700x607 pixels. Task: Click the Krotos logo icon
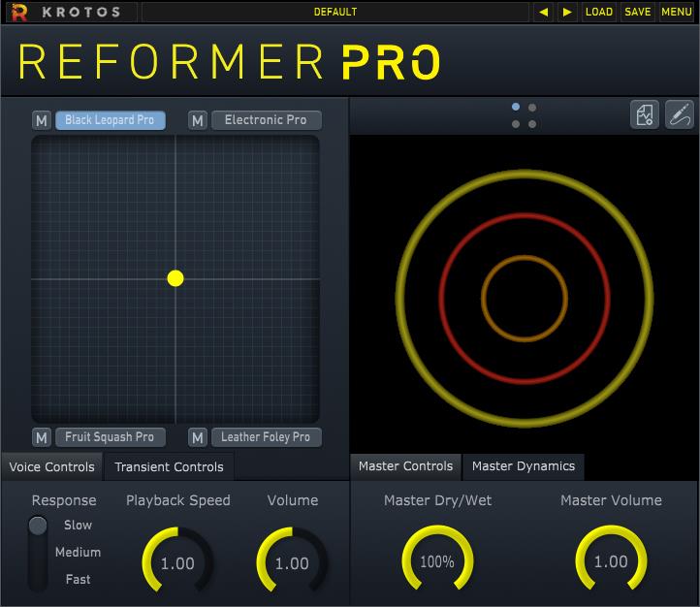(x=18, y=12)
